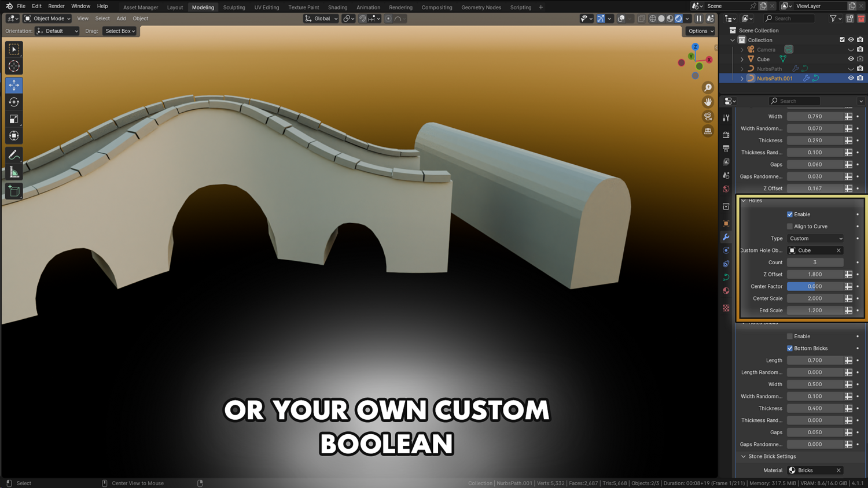Switch perspective/orthographic grid icon
The image size is (868, 488).
(x=708, y=131)
